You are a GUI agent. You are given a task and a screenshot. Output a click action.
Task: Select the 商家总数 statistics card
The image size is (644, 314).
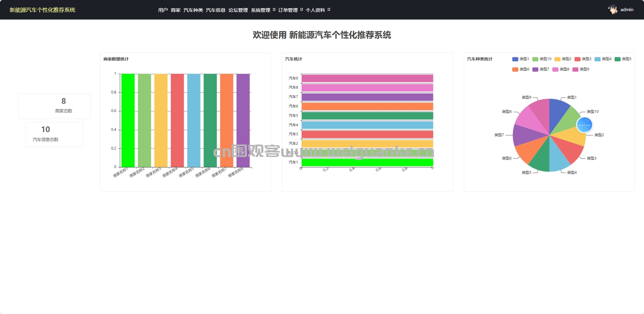[55, 106]
